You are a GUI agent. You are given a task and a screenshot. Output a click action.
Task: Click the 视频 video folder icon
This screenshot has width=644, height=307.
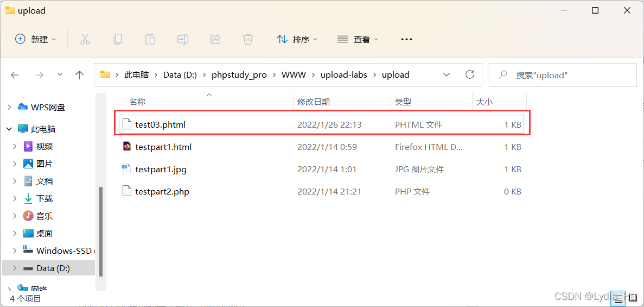click(x=28, y=147)
